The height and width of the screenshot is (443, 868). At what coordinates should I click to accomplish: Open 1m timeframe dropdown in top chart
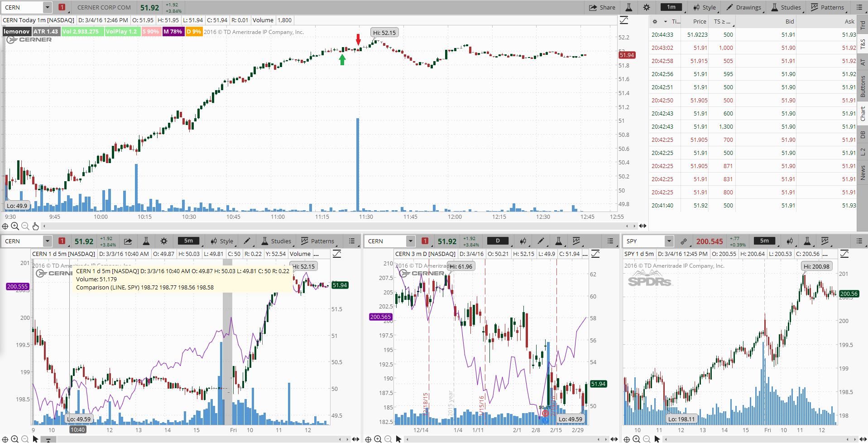click(671, 7)
